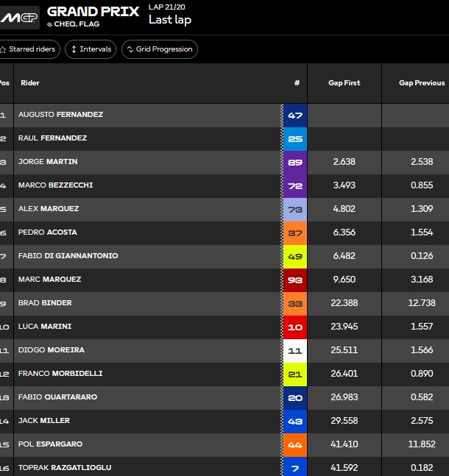Image resolution: width=449 pixels, height=476 pixels.
Task: Click the LAP 21/20 indicator
Action: click(x=166, y=7)
